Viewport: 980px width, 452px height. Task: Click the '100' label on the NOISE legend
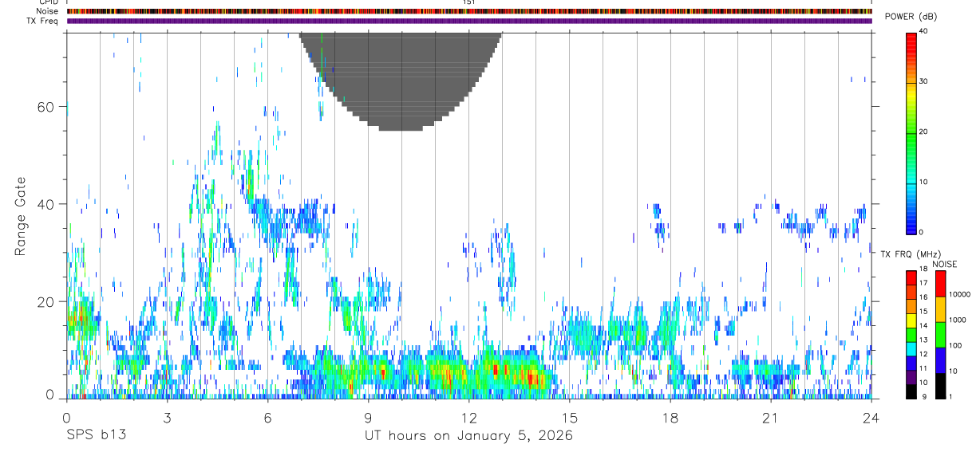[956, 346]
